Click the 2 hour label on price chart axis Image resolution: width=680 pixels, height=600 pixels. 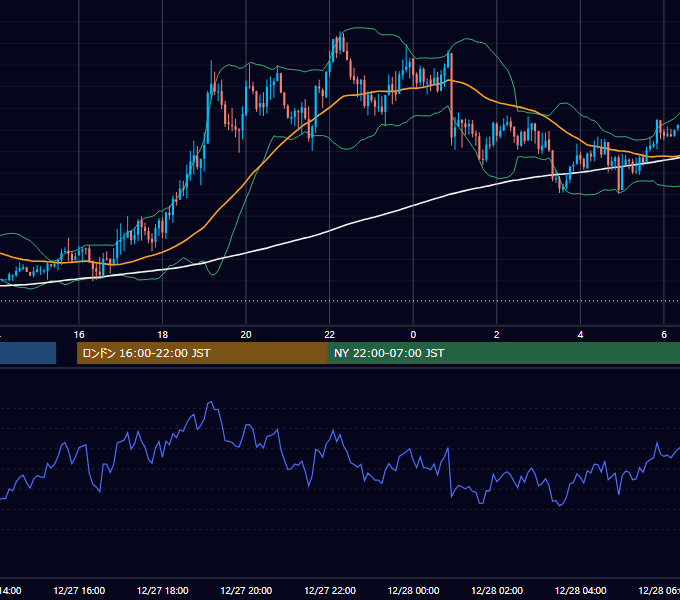(x=497, y=335)
